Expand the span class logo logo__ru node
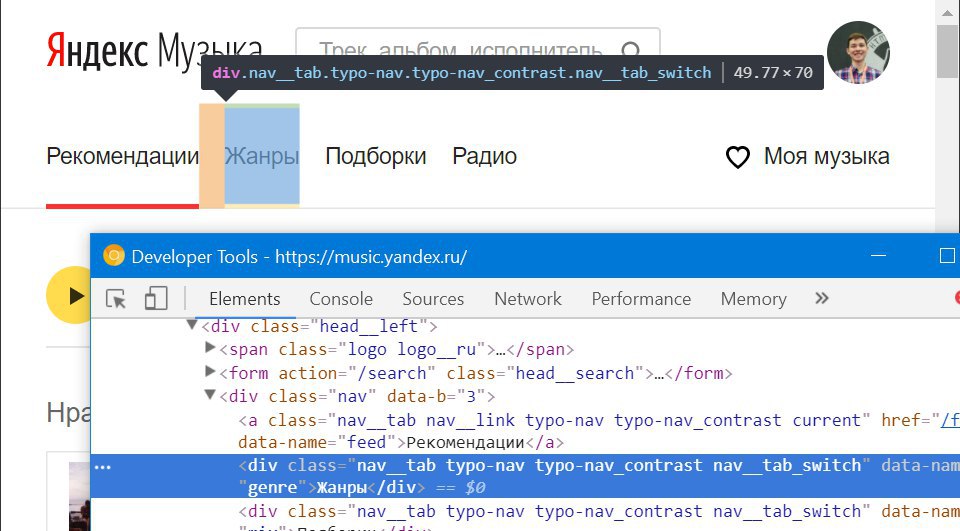 (x=210, y=348)
